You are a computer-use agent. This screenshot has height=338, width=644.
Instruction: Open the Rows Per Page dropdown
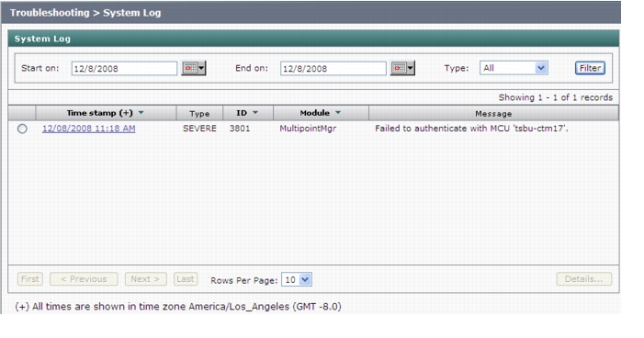pyautogui.click(x=297, y=280)
